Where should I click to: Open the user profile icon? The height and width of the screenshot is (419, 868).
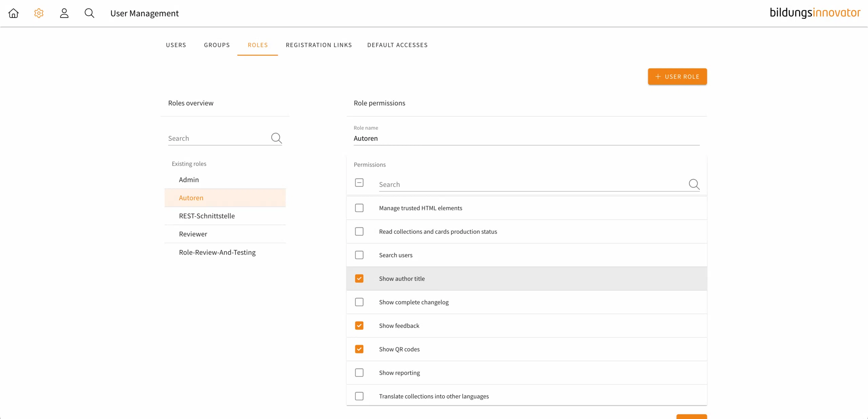click(64, 13)
